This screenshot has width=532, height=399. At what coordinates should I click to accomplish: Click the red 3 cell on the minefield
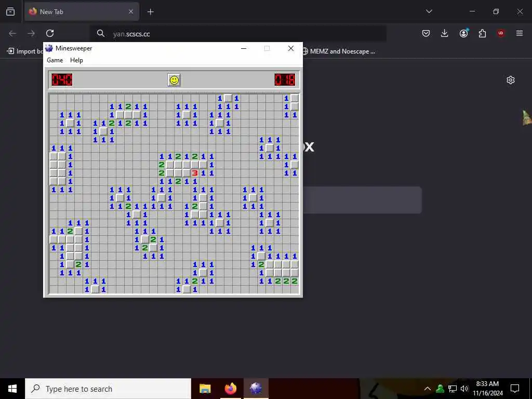194,173
